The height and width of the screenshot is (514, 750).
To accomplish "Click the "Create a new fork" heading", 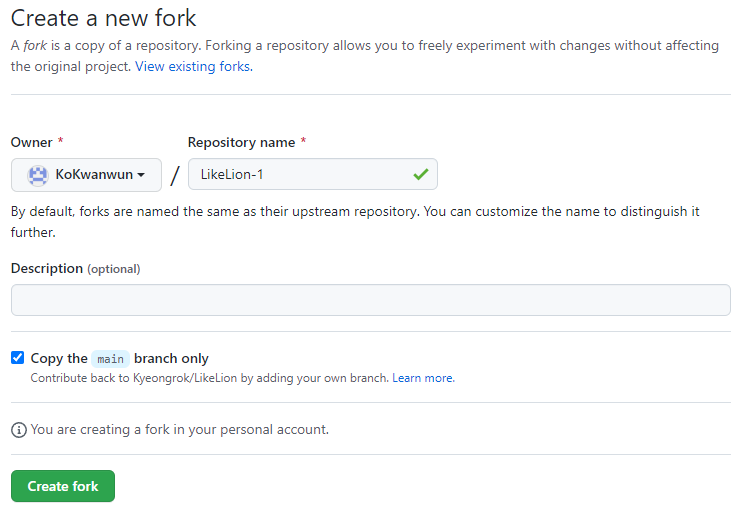I will pyautogui.click(x=104, y=18).
